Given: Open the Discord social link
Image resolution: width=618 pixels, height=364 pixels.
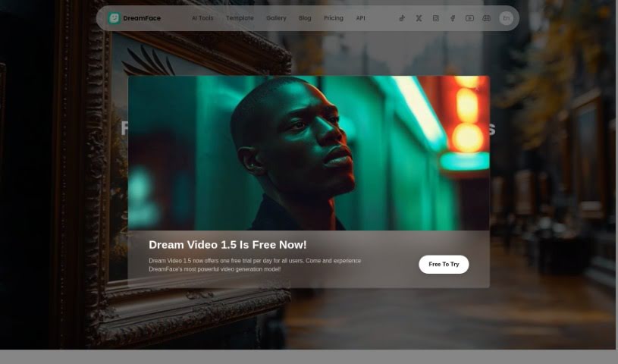Looking at the screenshot, I should (x=486, y=18).
